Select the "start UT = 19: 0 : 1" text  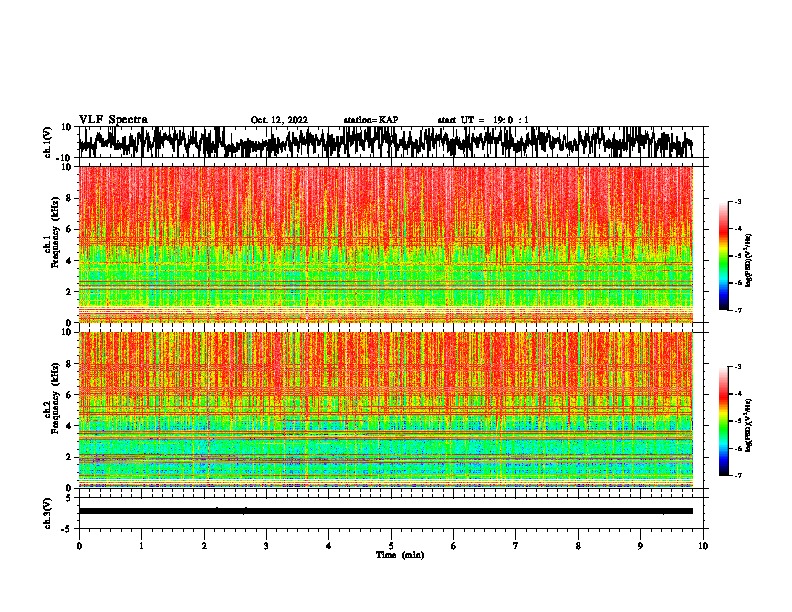(483, 120)
